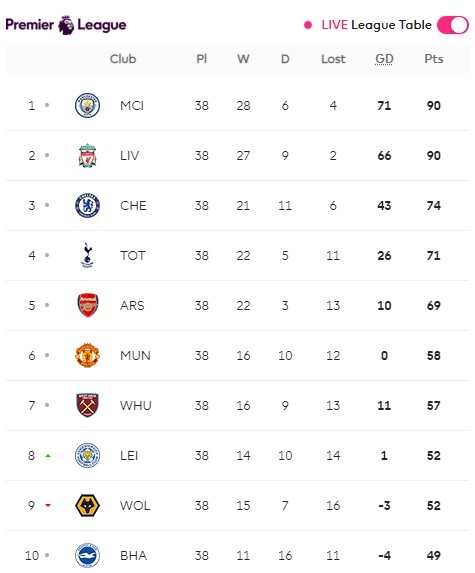Open the West Ham club crest
Viewport: 475px width, 573px height.
(87, 405)
